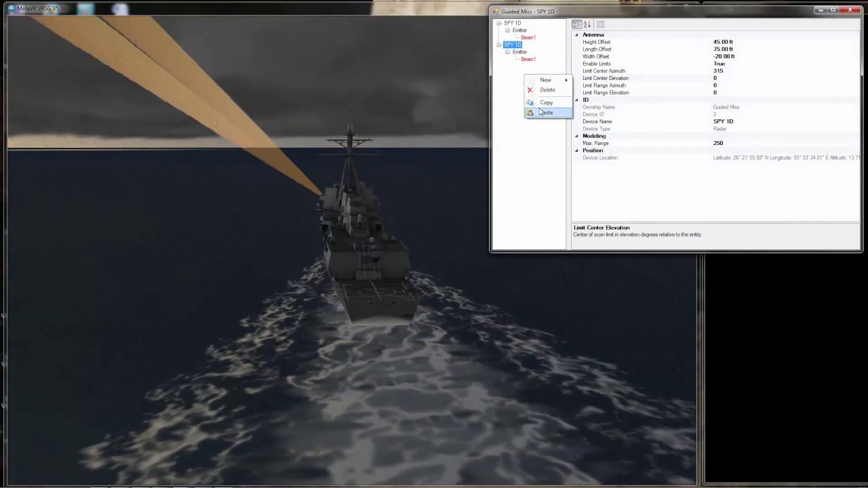
Task: Click the Limit Center Azimuth value 315
Action: pos(718,71)
